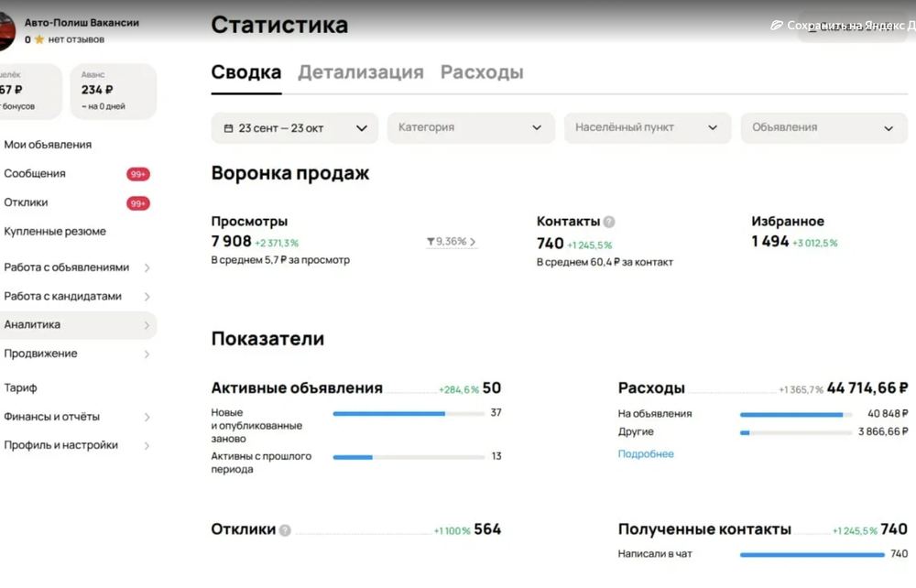Click the 44 714,66 ₽ expenses total
The height and width of the screenshot is (588, 916).
(x=867, y=388)
